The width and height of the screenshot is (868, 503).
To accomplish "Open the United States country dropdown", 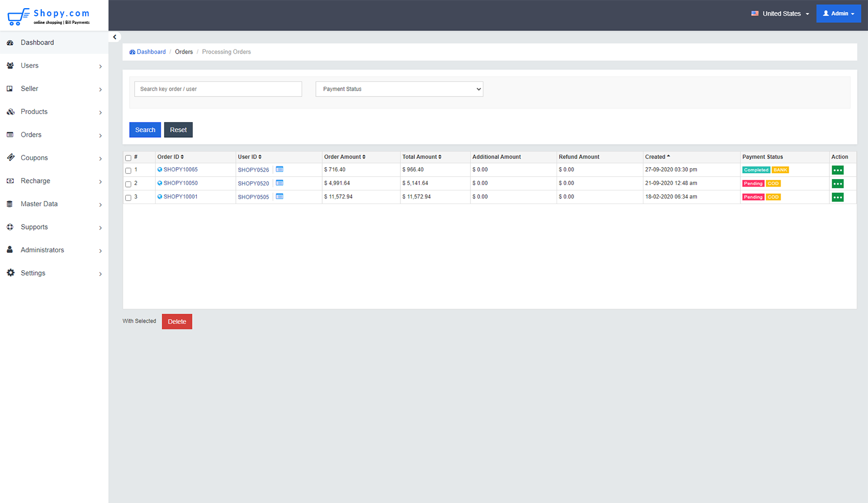I will (x=780, y=14).
